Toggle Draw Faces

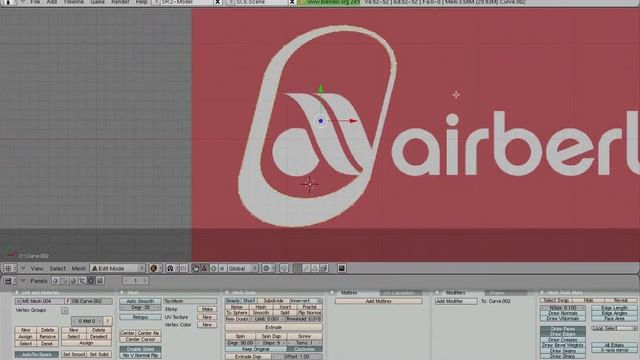[563, 329]
